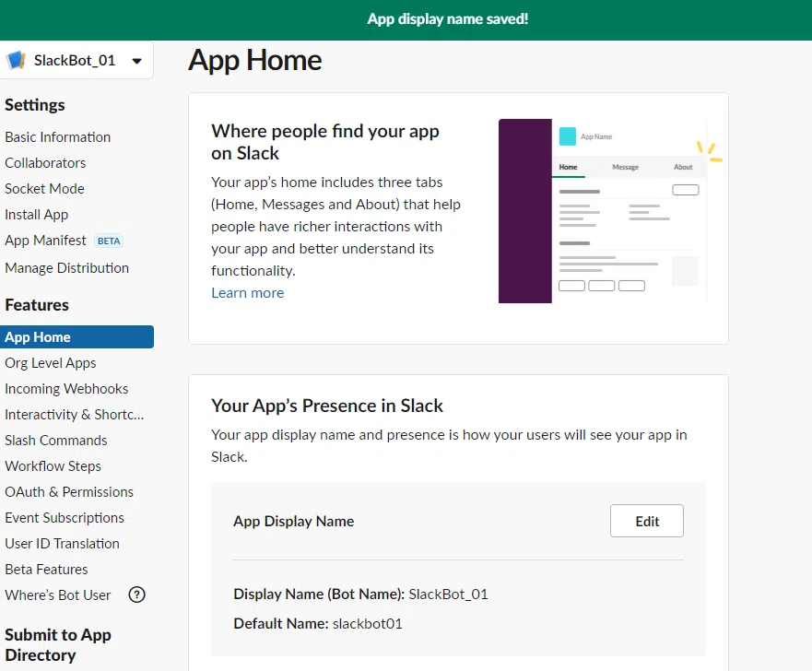Image resolution: width=812 pixels, height=671 pixels.
Task: Click 'Your App's Presence in Slack' heading
Action: pos(327,406)
